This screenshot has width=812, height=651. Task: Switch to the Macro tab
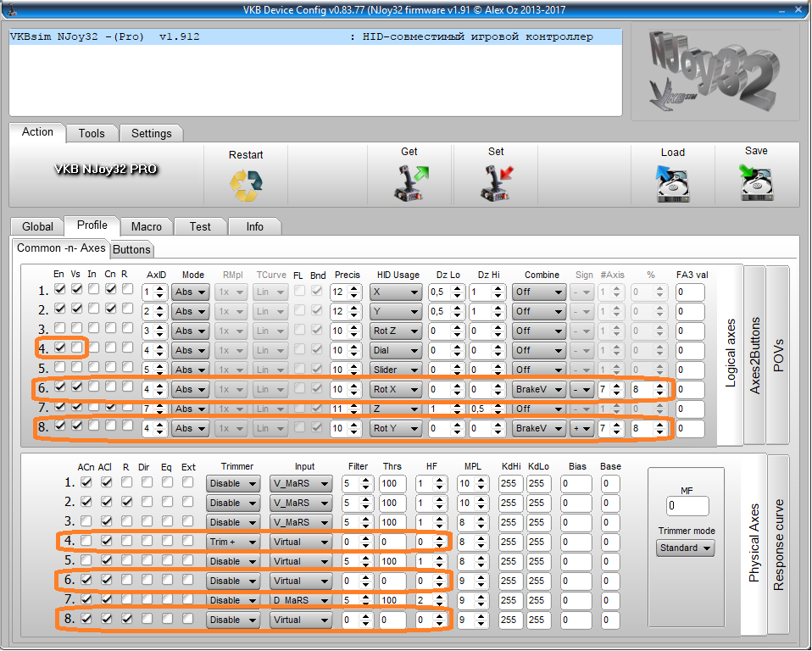pyautogui.click(x=146, y=226)
